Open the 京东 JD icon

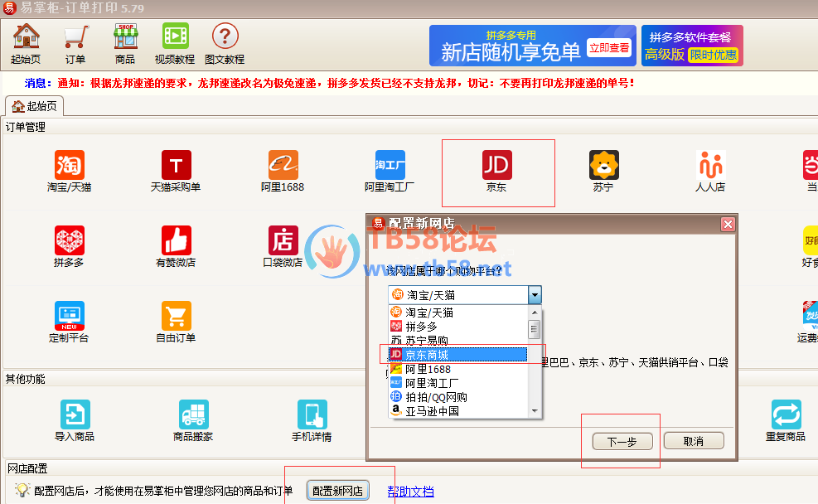(496, 171)
